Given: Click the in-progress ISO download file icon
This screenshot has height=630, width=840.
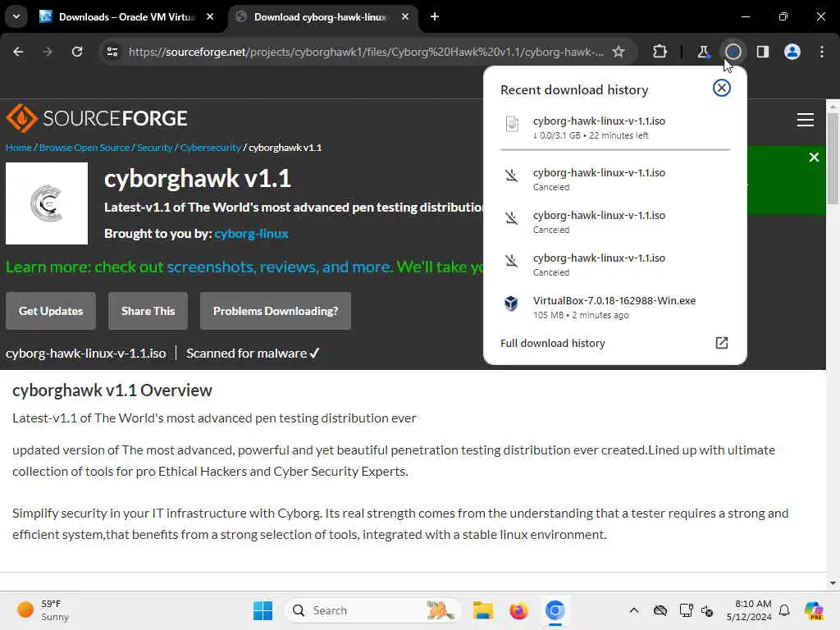Looking at the screenshot, I should (x=512, y=124).
